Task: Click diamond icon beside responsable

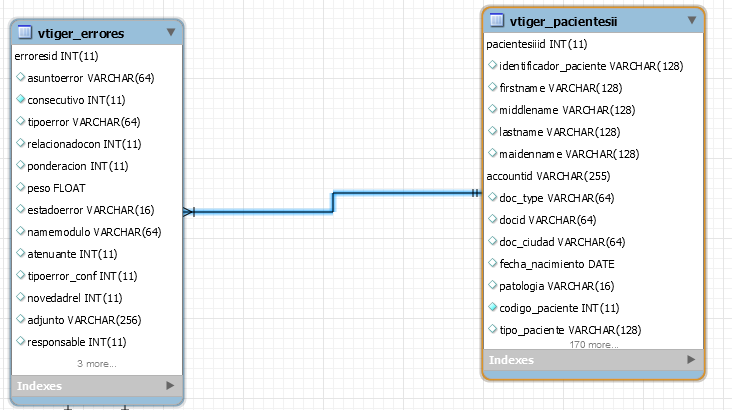Action: [20, 340]
